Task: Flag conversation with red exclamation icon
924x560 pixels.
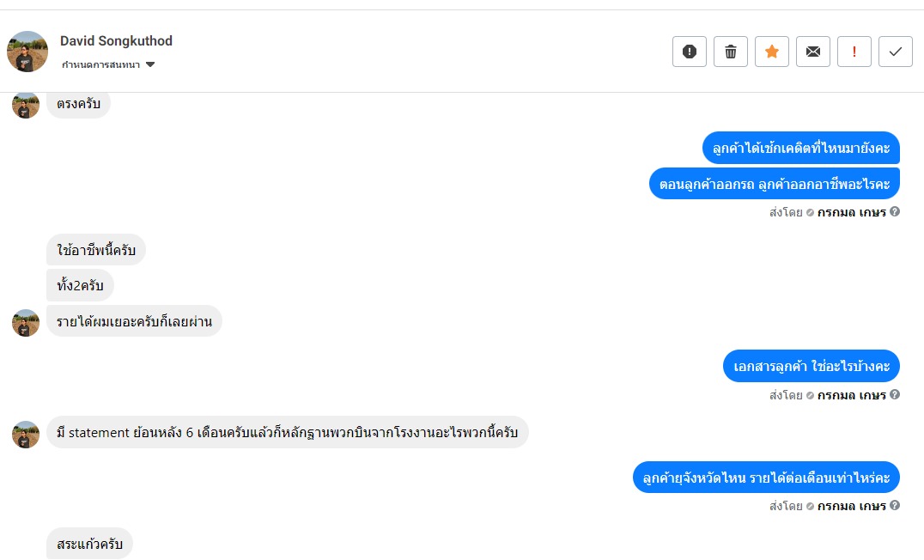Action: coord(854,52)
